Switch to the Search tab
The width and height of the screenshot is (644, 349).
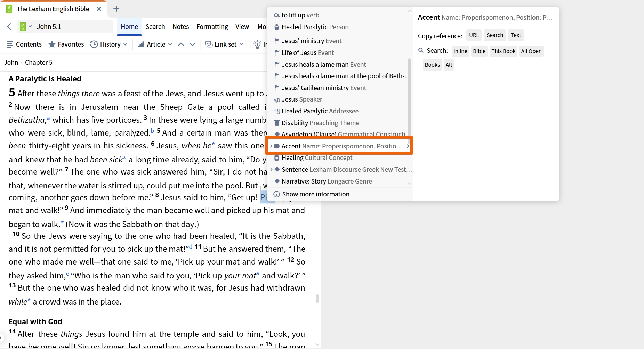155,26
